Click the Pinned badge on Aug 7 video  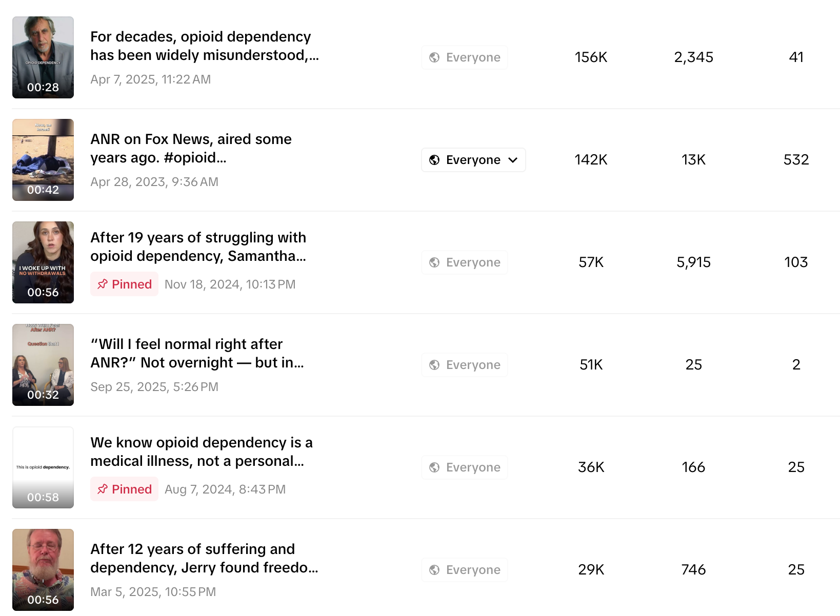[x=125, y=489]
